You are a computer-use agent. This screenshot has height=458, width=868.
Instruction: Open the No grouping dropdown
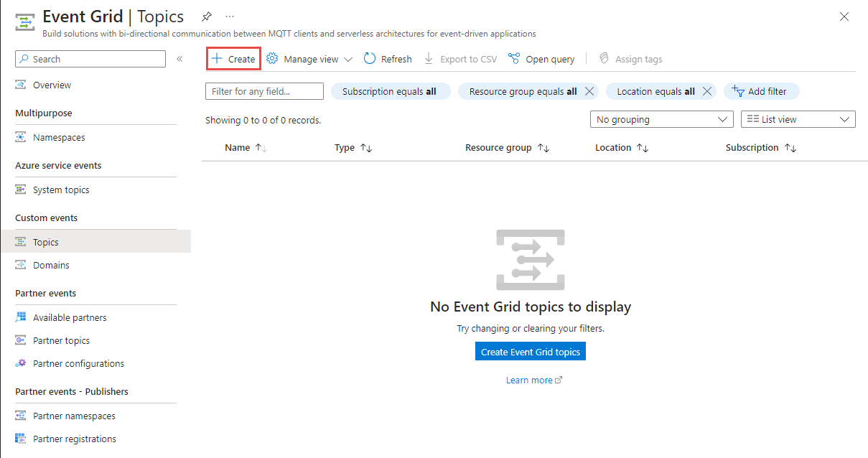661,118
